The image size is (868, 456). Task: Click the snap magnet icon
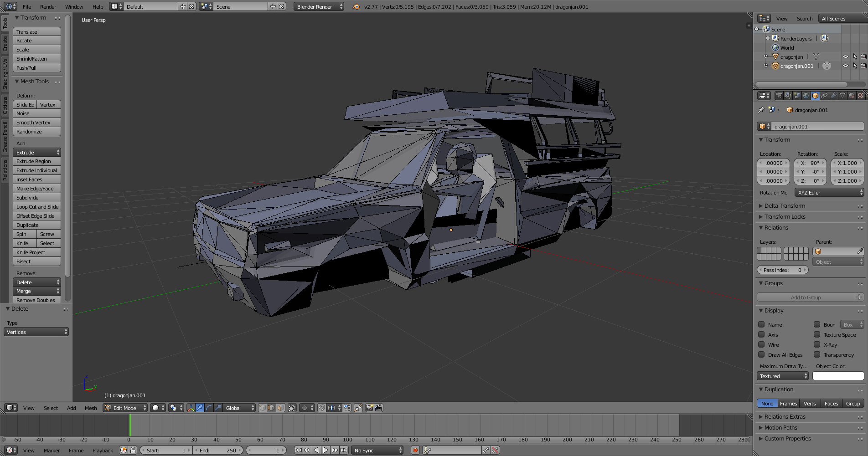tap(322, 408)
